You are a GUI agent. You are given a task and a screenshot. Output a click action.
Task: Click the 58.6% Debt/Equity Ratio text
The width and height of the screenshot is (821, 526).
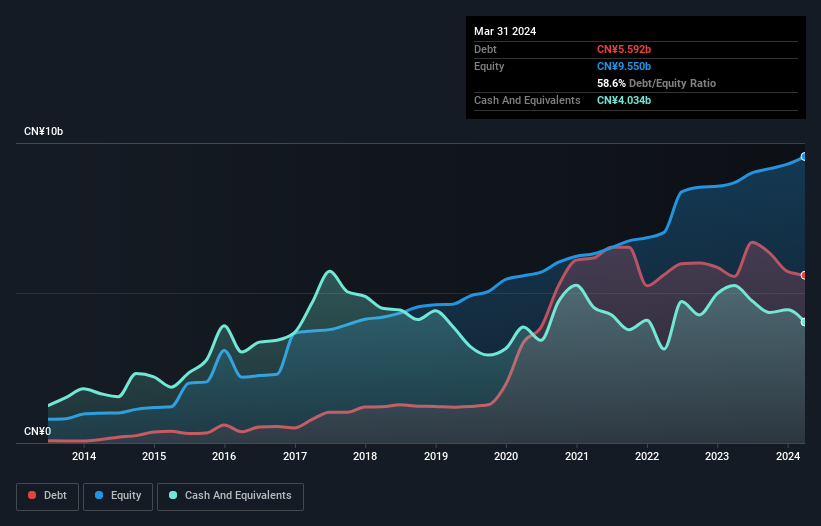click(x=656, y=83)
